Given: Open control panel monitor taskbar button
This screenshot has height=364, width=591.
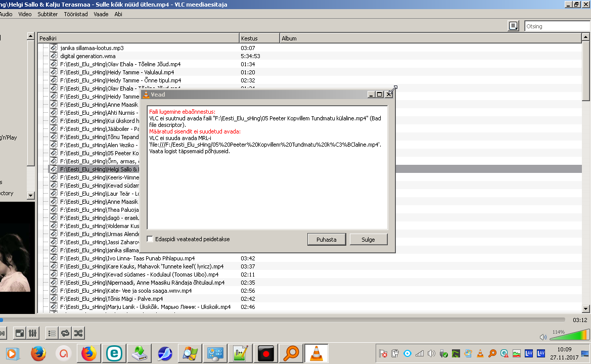Looking at the screenshot, I should click(x=215, y=354).
